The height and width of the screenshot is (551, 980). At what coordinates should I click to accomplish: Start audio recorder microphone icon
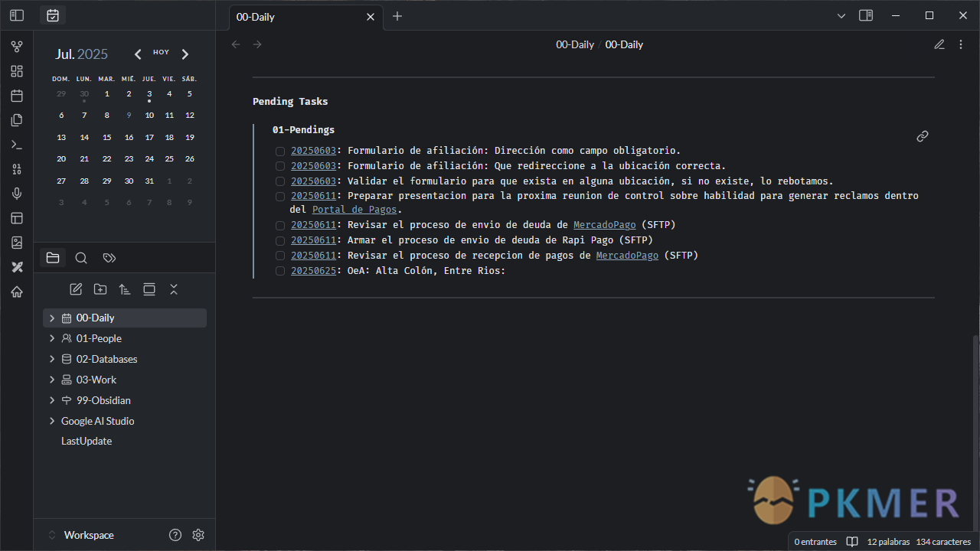[17, 194]
